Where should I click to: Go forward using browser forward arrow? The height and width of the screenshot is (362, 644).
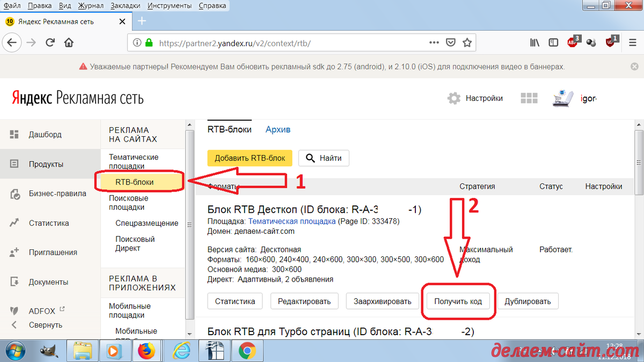(x=31, y=42)
